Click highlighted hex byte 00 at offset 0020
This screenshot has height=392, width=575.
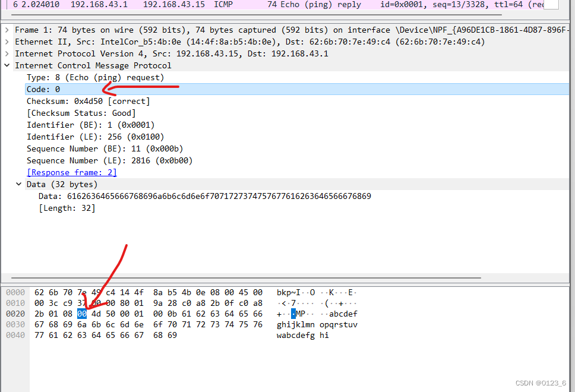click(x=82, y=314)
